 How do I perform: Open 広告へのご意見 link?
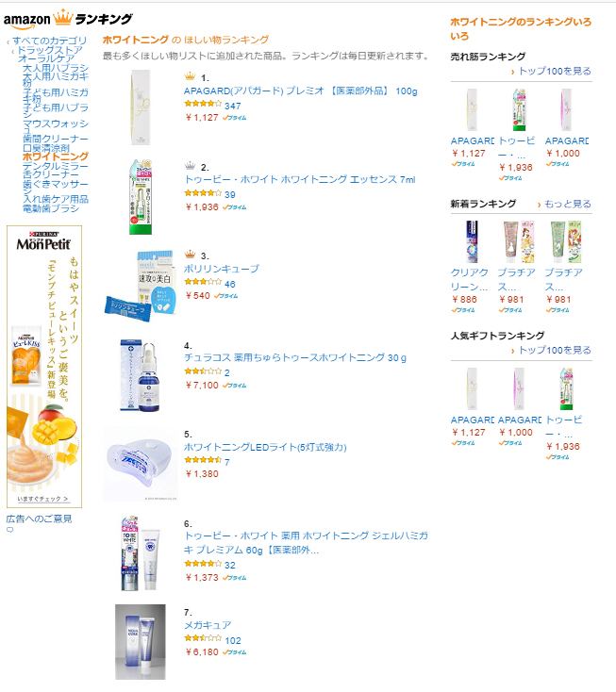point(39,519)
